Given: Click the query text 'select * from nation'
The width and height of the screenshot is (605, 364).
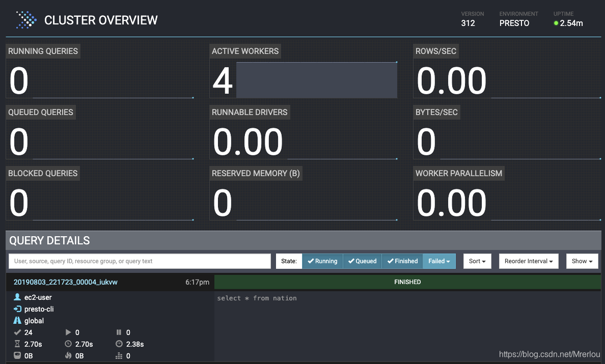Looking at the screenshot, I should pyautogui.click(x=257, y=298).
